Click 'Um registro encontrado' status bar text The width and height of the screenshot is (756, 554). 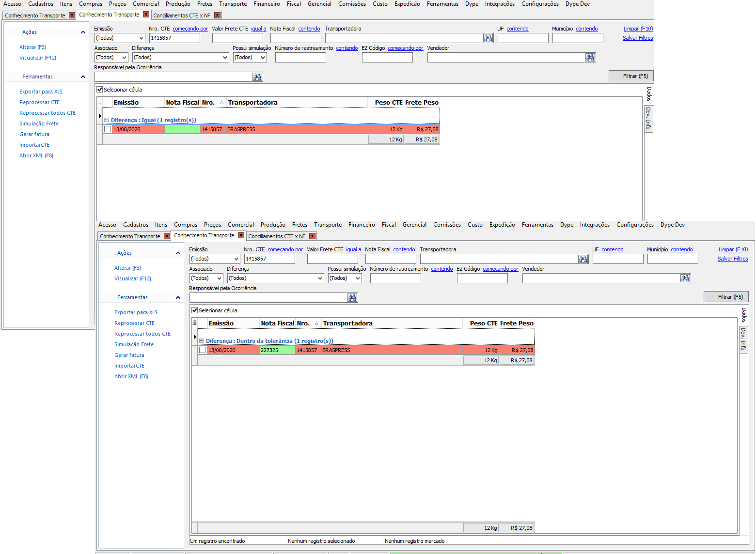pos(218,541)
